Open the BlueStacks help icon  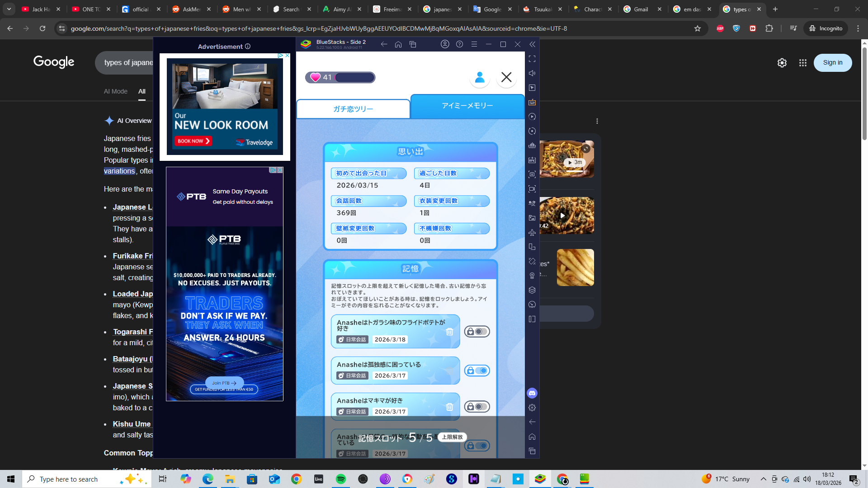459,44
